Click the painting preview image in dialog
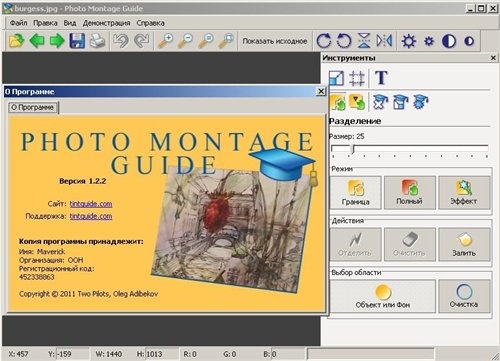Screen dimensions: 500x361 pos(233,230)
